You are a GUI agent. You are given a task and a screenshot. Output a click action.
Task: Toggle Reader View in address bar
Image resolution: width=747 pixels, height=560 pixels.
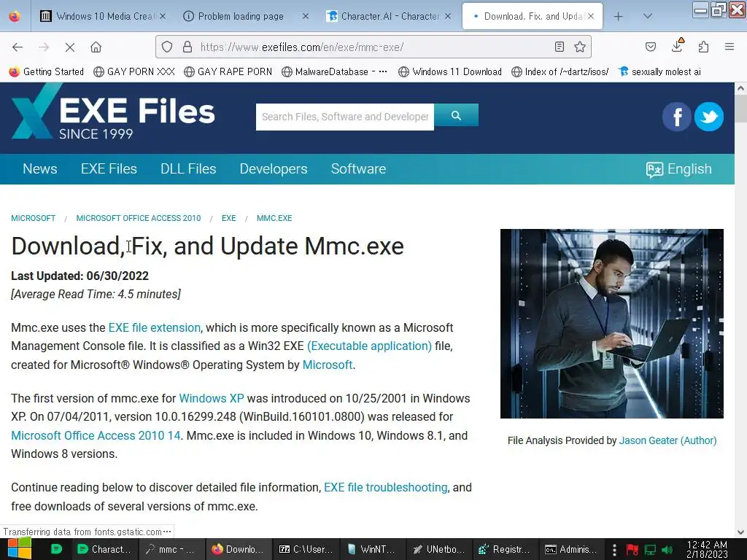click(x=560, y=47)
